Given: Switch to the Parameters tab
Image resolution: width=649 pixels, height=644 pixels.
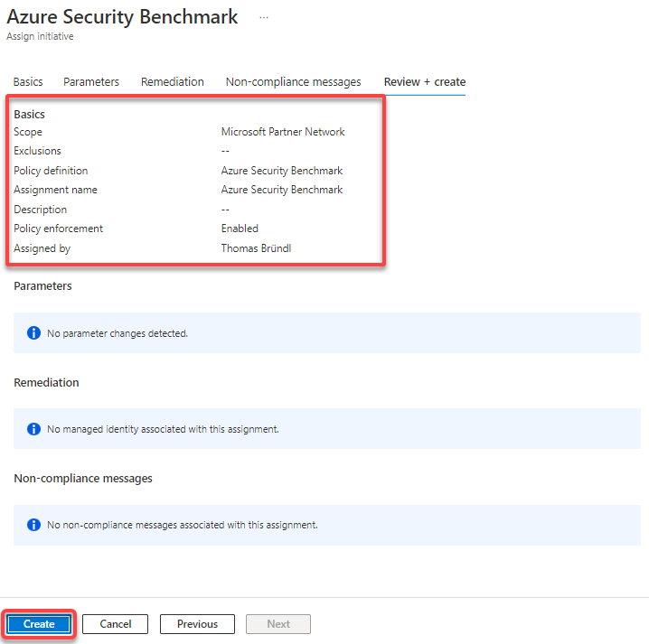Looking at the screenshot, I should coord(91,82).
